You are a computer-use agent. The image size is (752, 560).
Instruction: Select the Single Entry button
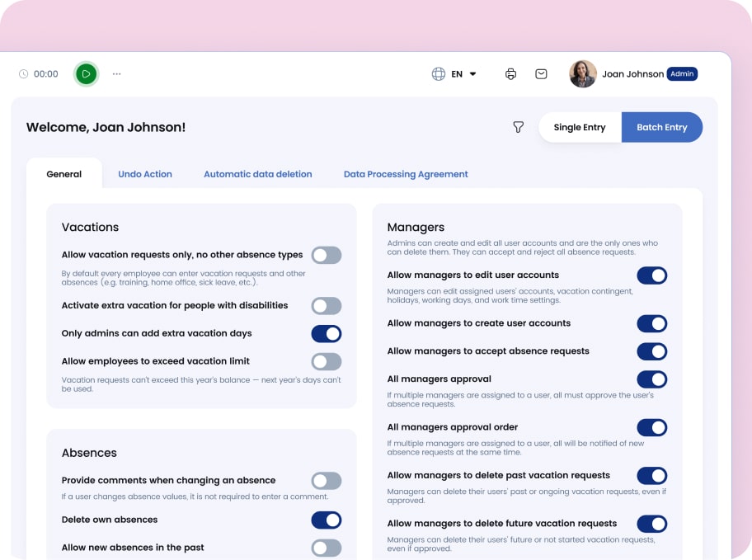tap(580, 128)
